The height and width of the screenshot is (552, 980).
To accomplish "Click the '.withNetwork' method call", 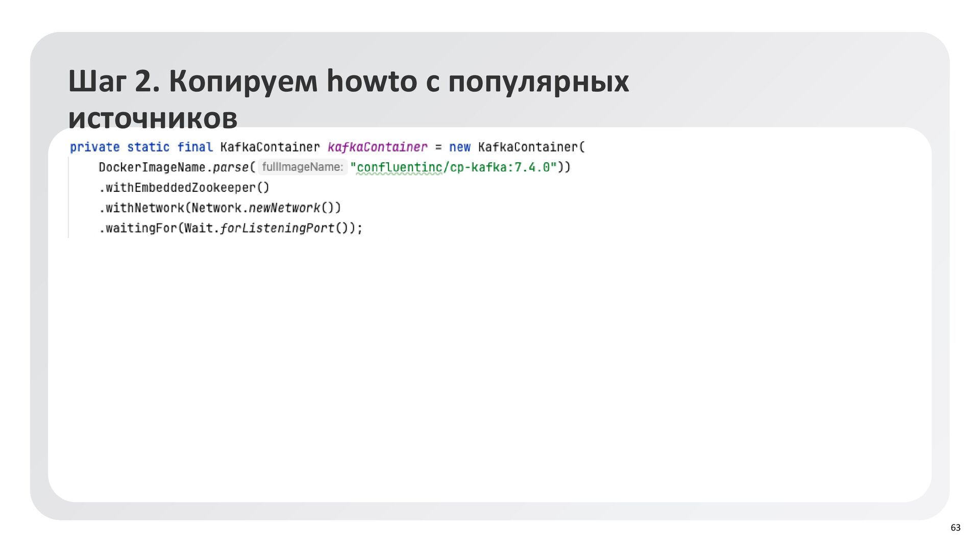I will (x=141, y=208).
